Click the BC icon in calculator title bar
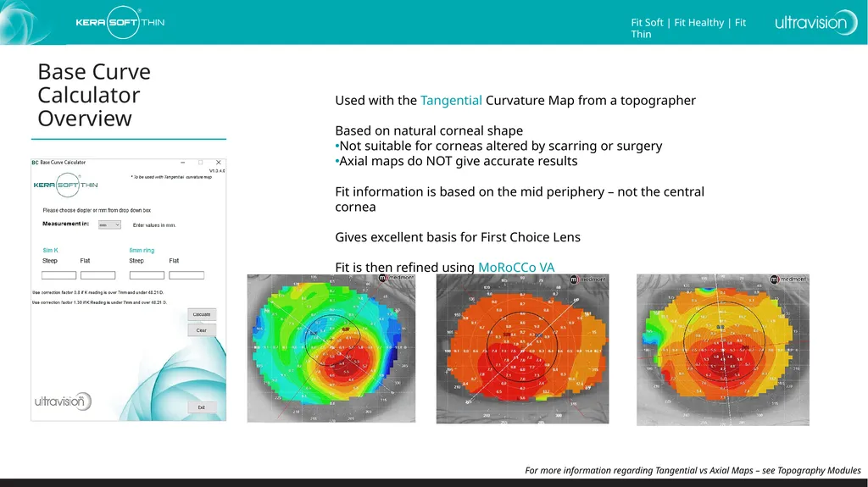This screenshot has width=868, height=487. [x=35, y=163]
